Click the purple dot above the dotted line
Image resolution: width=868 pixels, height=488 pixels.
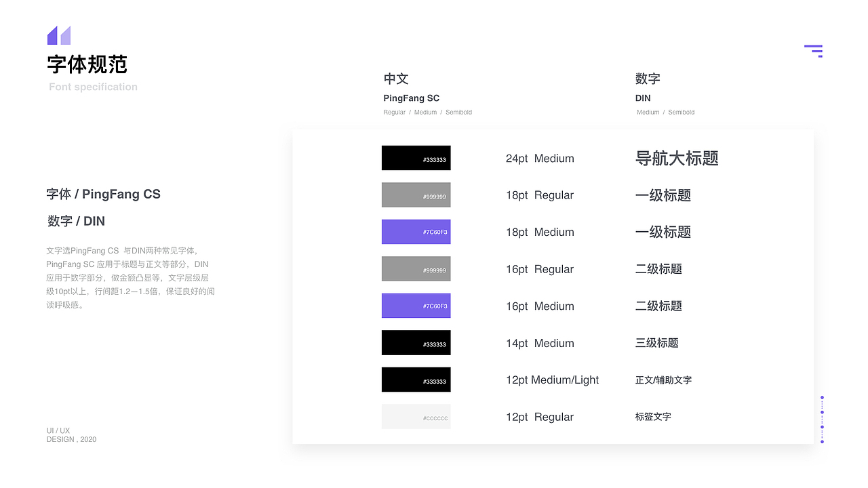823,399
